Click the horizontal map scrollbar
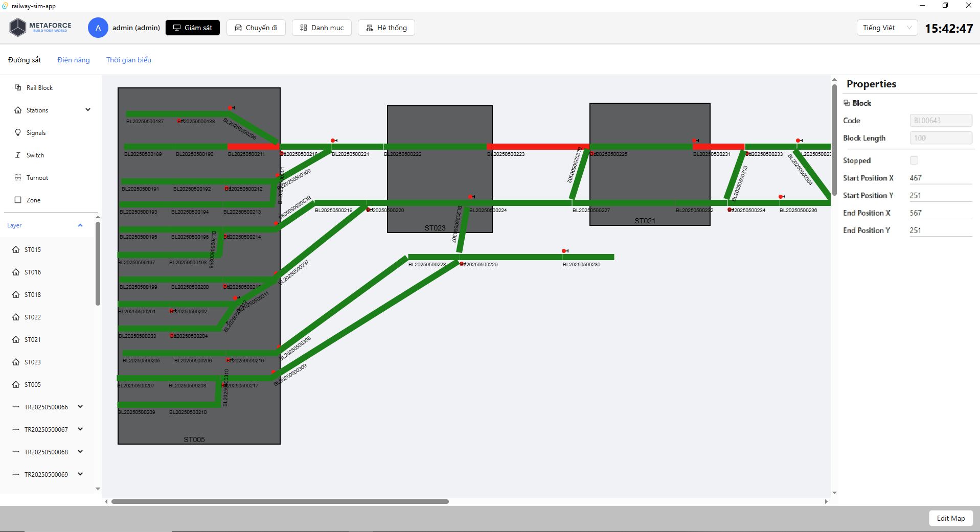This screenshot has height=532, width=980. (x=280, y=501)
